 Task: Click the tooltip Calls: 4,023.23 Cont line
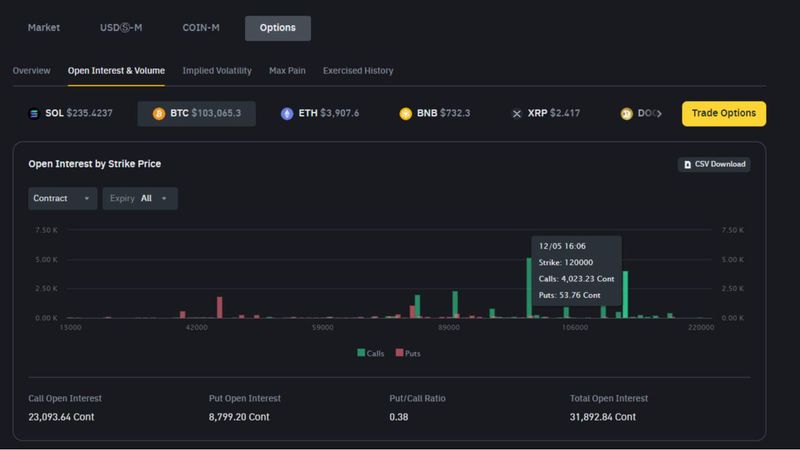pos(576,279)
